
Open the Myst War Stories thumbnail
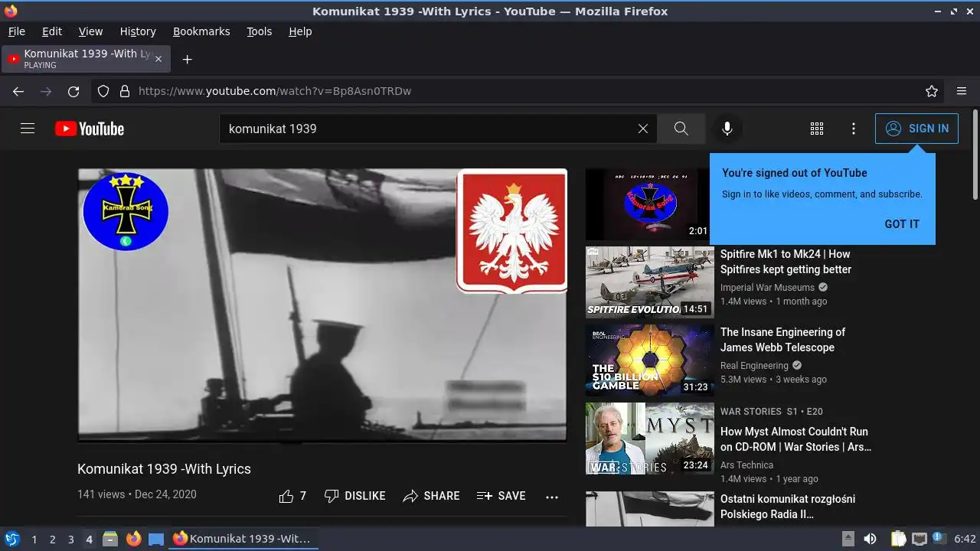[649, 439]
